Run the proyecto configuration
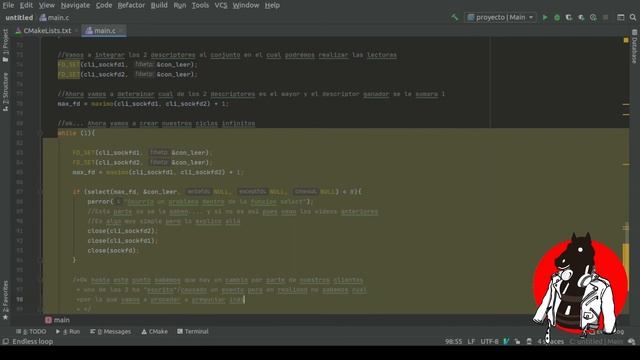Screen dimensions: 640x360 click(x=545, y=18)
